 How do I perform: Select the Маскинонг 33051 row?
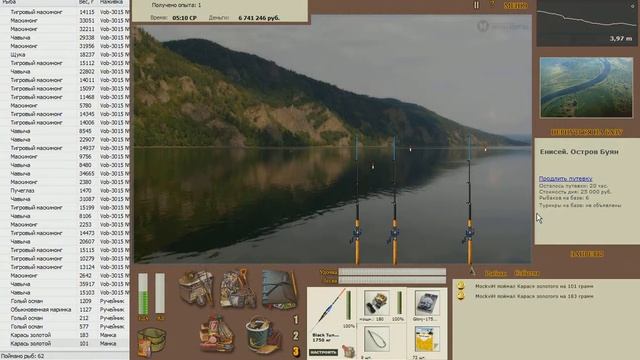click(x=64, y=20)
